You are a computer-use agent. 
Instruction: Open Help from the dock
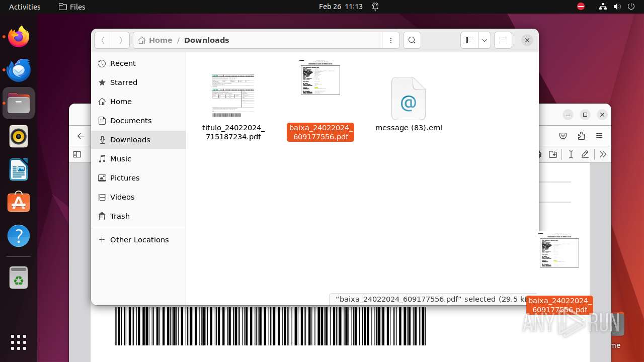[19, 236]
